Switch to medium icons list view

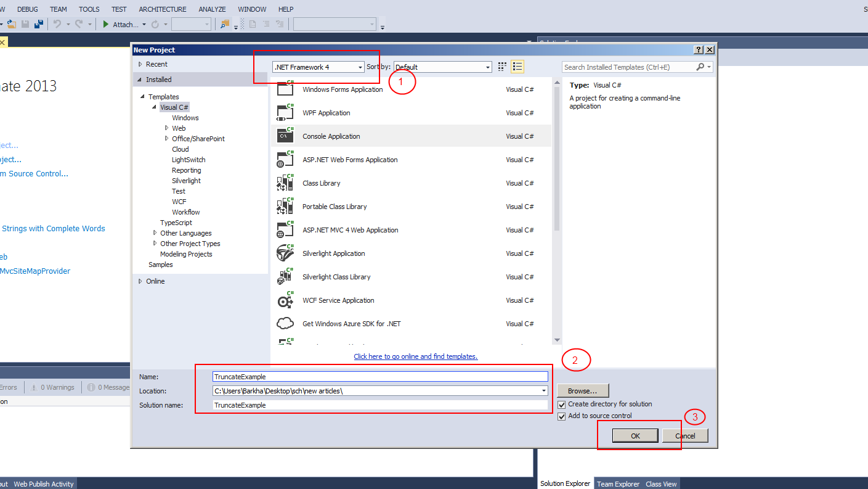[x=517, y=67]
